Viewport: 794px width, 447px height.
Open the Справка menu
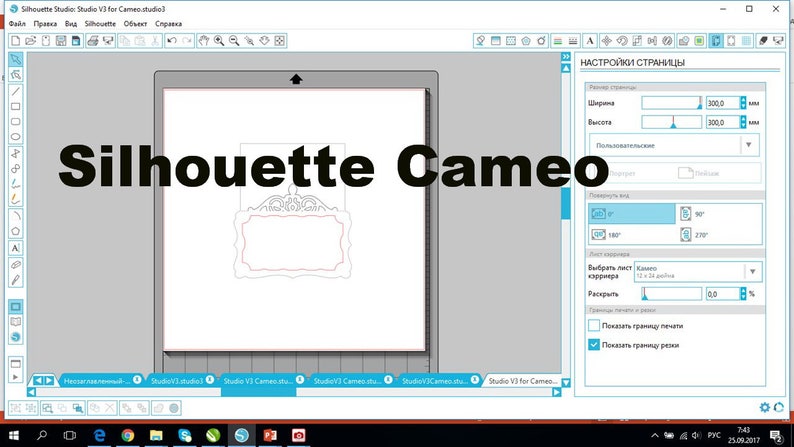(x=169, y=24)
